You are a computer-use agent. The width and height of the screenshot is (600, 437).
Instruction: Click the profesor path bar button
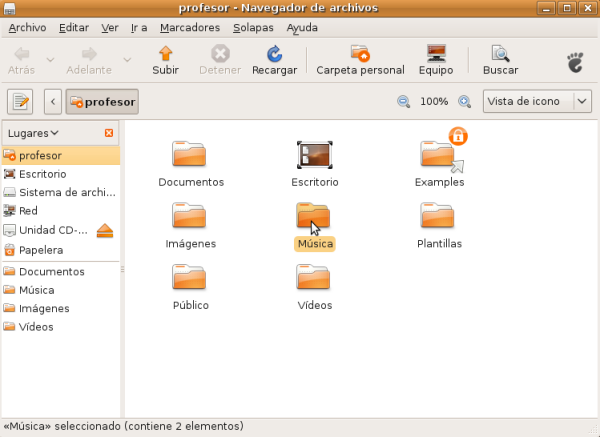tap(102, 102)
